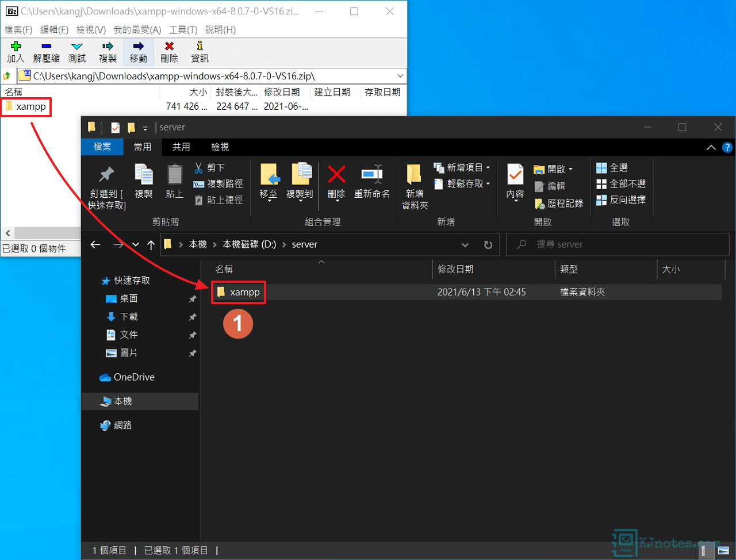Open 7-Zip 檢視(V) menu
Screen dimensions: 736x560
tap(91, 29)
